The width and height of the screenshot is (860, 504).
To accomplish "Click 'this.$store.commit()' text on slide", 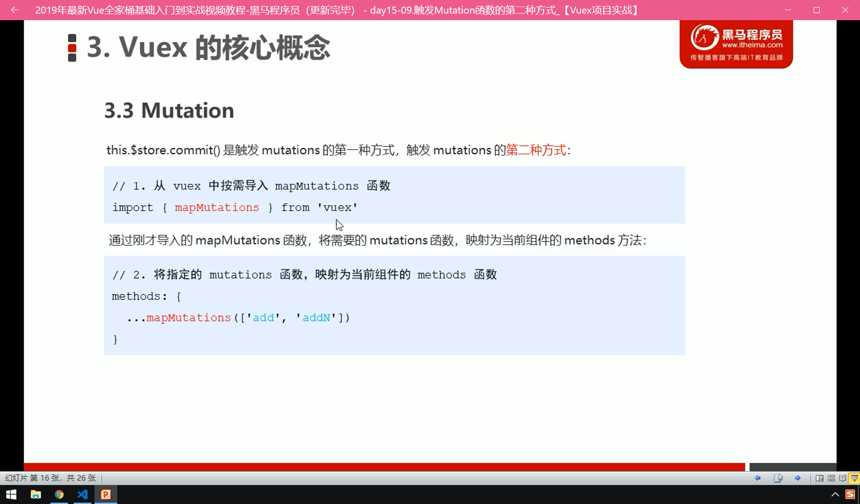I will click(163, 150).
